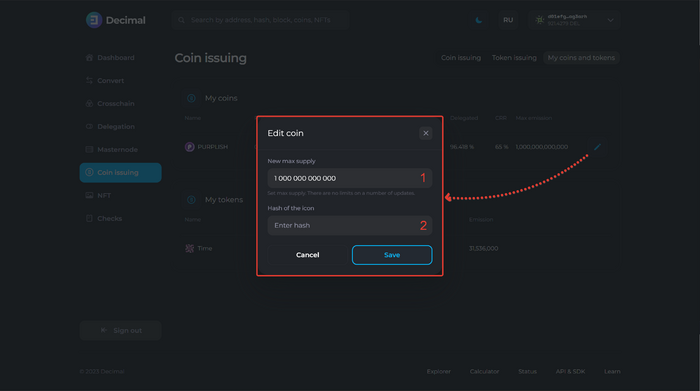Click the NFT image icon
Image resolution: width=700 pixels, height=391 pixels.
(89, 196)
